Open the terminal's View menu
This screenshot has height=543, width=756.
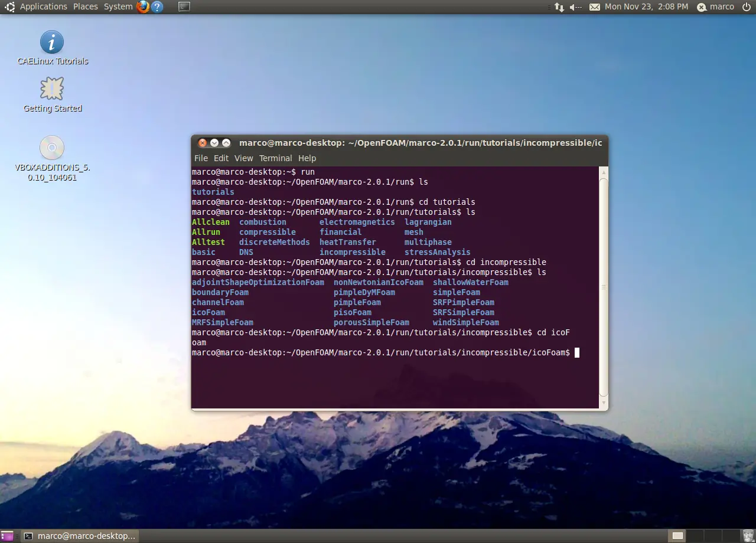(x=243, y=158)
